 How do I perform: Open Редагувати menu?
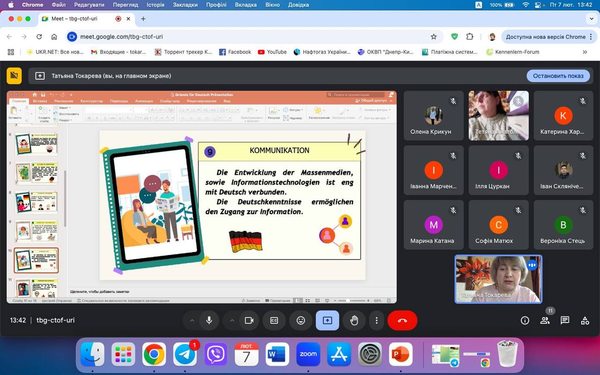pos(89,5)
